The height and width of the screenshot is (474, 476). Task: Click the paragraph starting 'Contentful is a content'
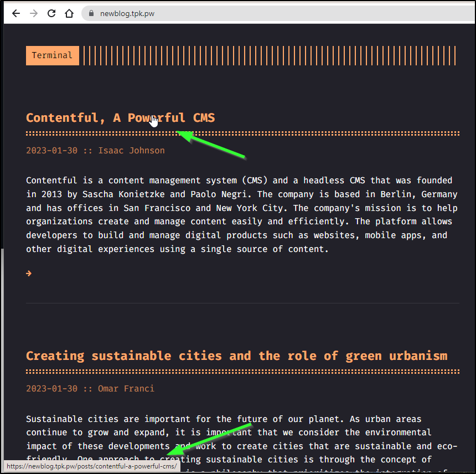click(x=242, y=215)
